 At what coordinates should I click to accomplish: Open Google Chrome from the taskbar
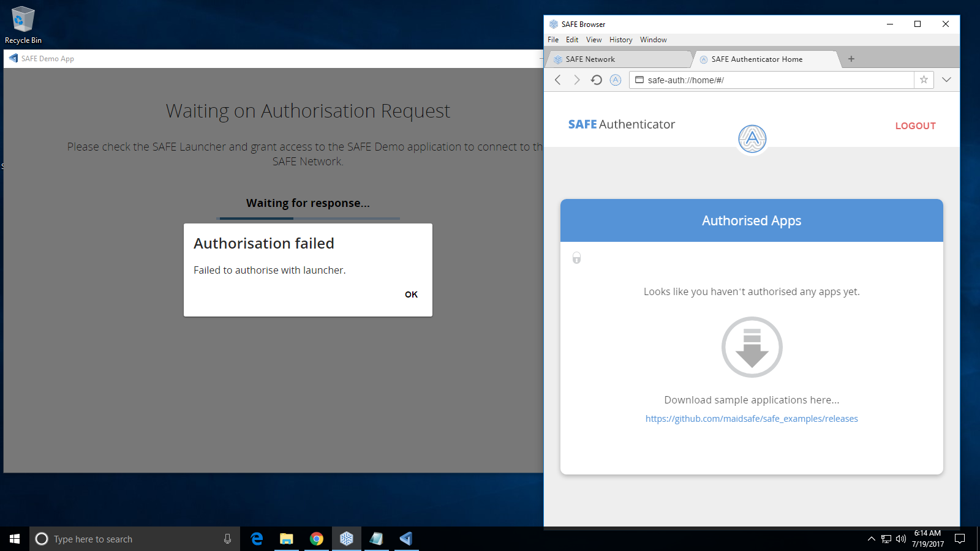tap(316, 539)
